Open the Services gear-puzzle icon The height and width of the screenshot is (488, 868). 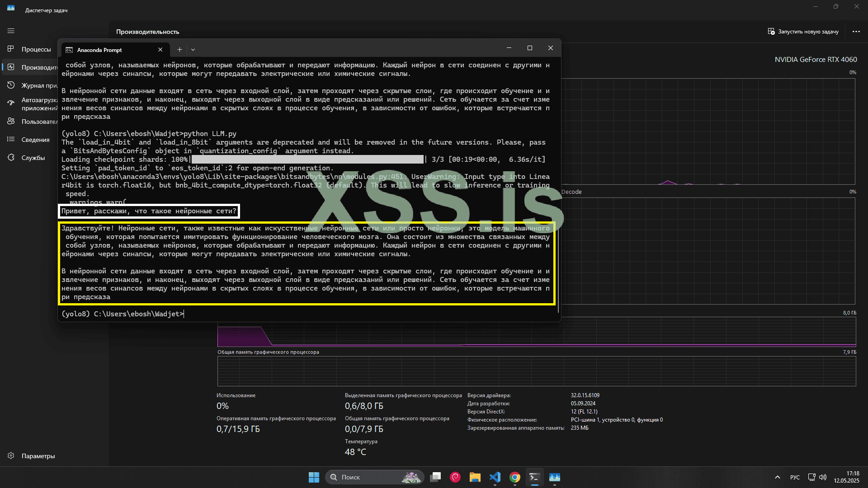click(11, 157)
